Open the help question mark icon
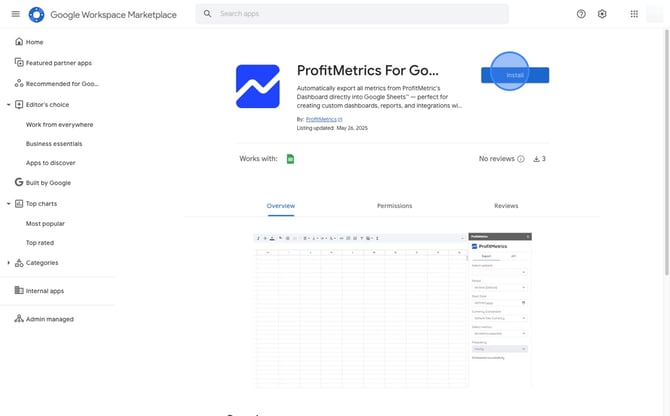This screenshot has height=416, width=670. pos(581,14)
